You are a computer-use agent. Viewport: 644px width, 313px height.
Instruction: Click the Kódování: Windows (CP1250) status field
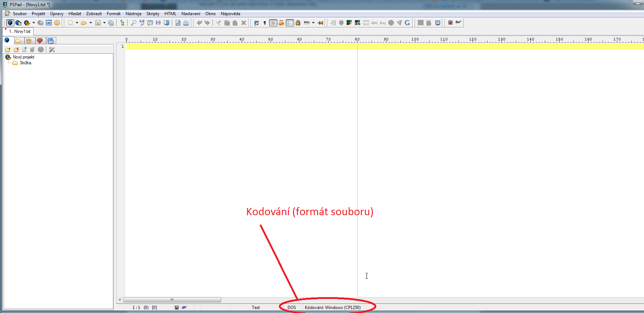(332, 308)
